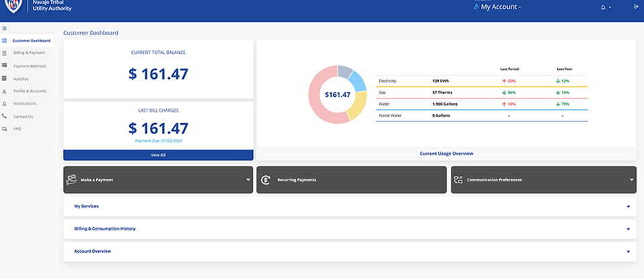Screen dimensions: 644x279
Task: Click the bell icon in the top header
Action: (603, 7)
